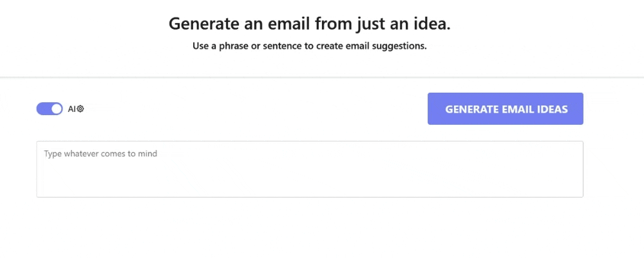Click the 'AI' label beside the switch
The width and height of the screenshot is (644, 258).
(x=71, y=109)
